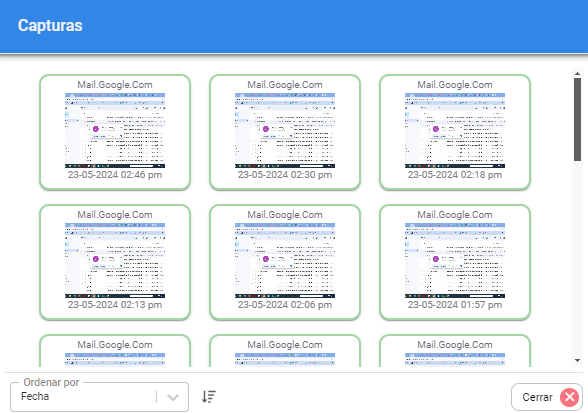The height and width of the screenshot is (413, 588).
Task: Expand the sort dropdown chevron arrow
Action: [x=173, y=397]
